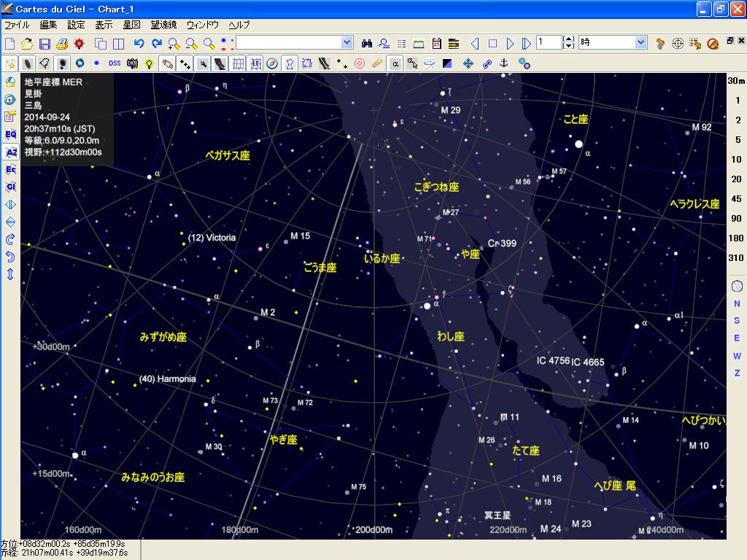Open the DSS image download tool
This screenshot has width=747, height=560.
point(115,63)
